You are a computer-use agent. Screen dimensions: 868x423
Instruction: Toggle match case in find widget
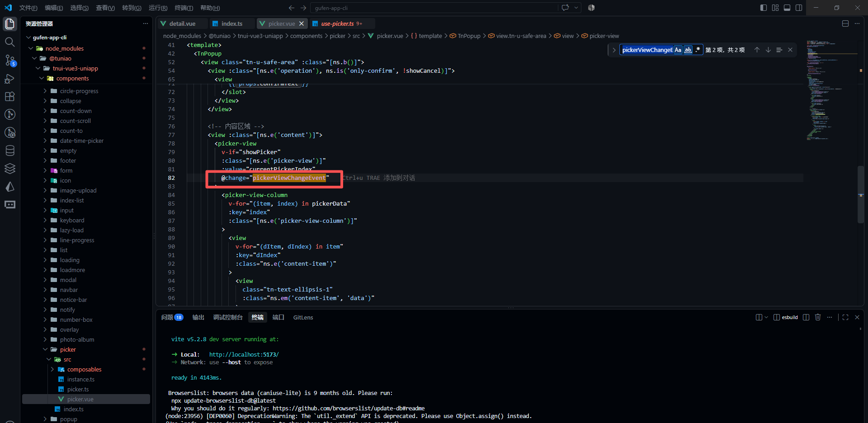[x=678, y=50]
